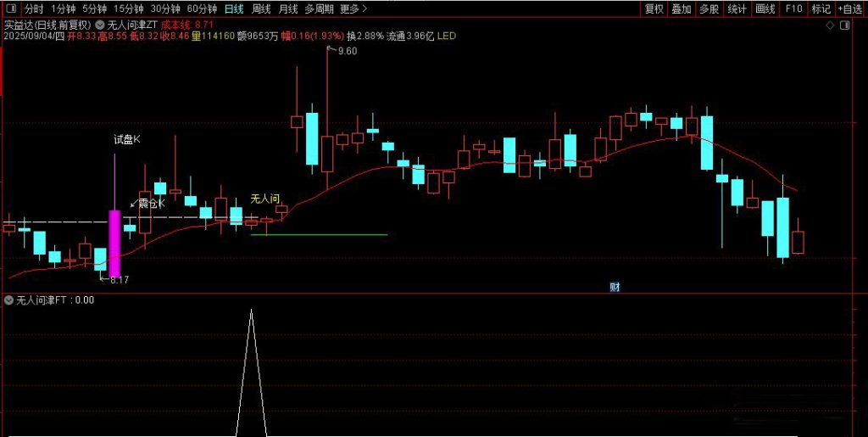Click the 统计 statistics button
868x437 pixels.
[737, 9]
